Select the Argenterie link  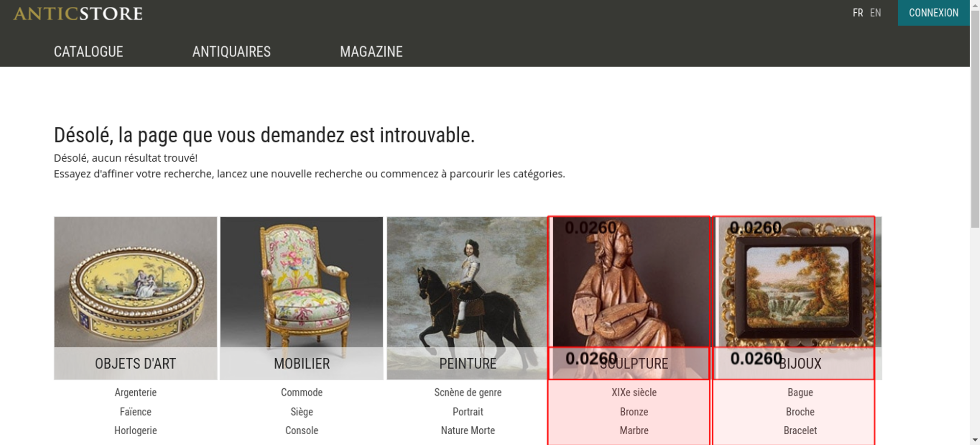tap(136, 393)
